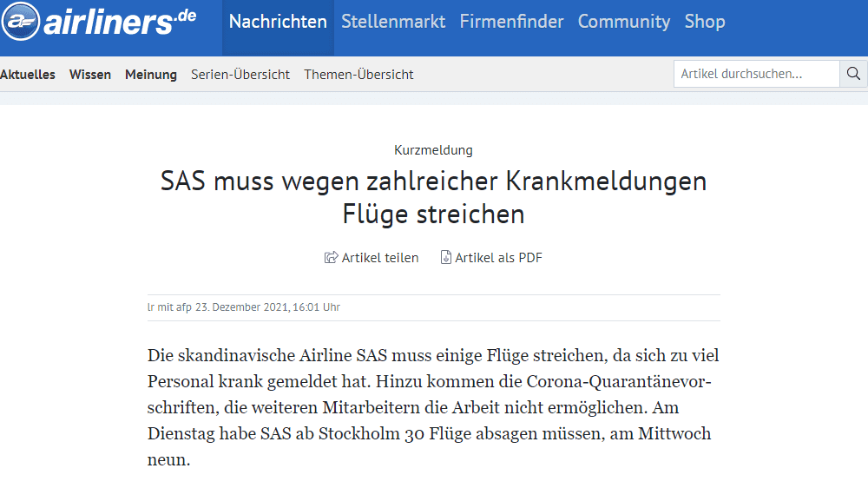This screenshot has width=868, height=488.
Task: Go to Stellenmarkt section
Action: [393, 22]
